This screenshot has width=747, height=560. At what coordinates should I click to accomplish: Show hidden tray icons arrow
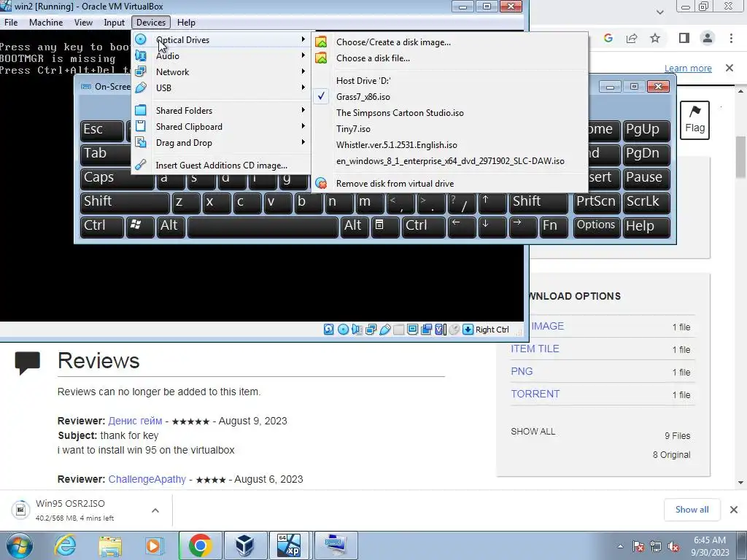coord(620,547)
